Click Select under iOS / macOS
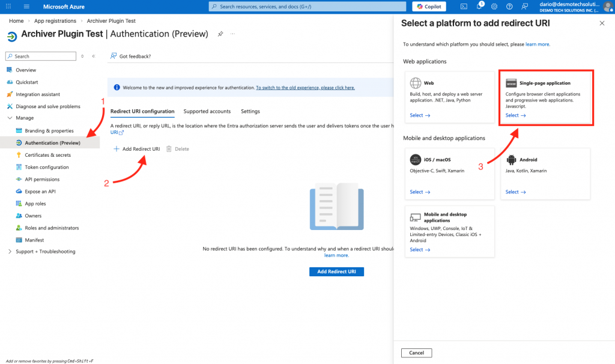Image resolution: width=615 pixels, height=364 pixels. click(420, 192)
